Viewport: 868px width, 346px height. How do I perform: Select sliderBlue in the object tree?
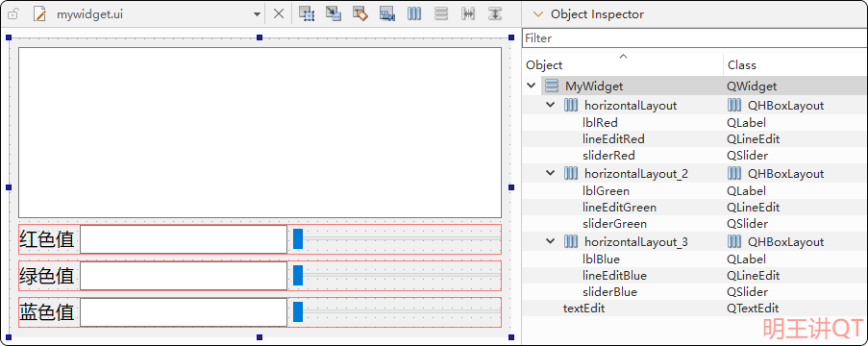(x=609, y=292)
